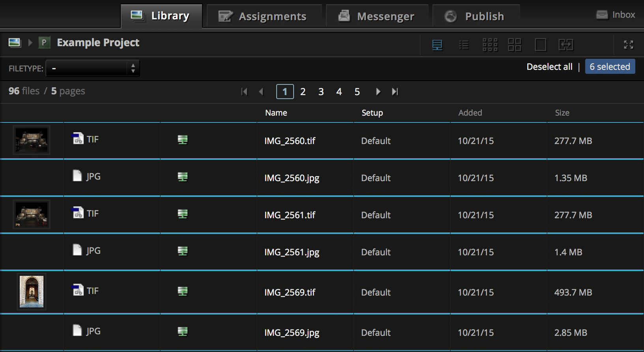Switch to the Publish tab
The width and height of the screenshot is (644, 352).
click(476, 17)
